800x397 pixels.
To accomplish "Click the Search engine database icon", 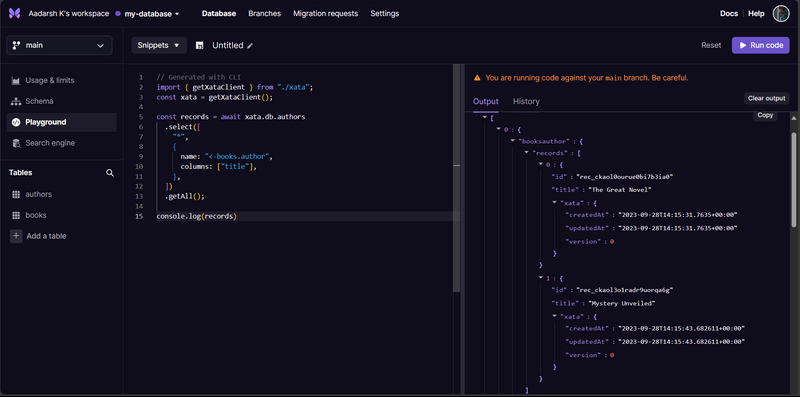I will (16, 143).
